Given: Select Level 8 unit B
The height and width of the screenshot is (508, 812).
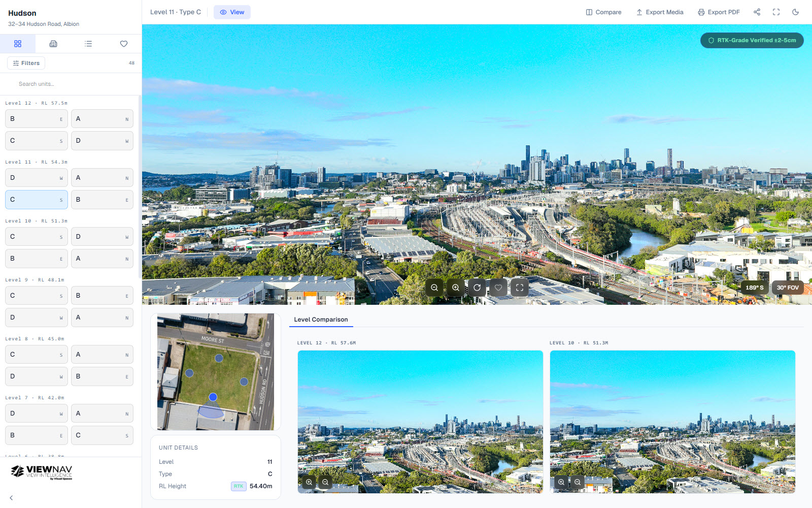Looking at the screenshot, I should coord(102,376).
